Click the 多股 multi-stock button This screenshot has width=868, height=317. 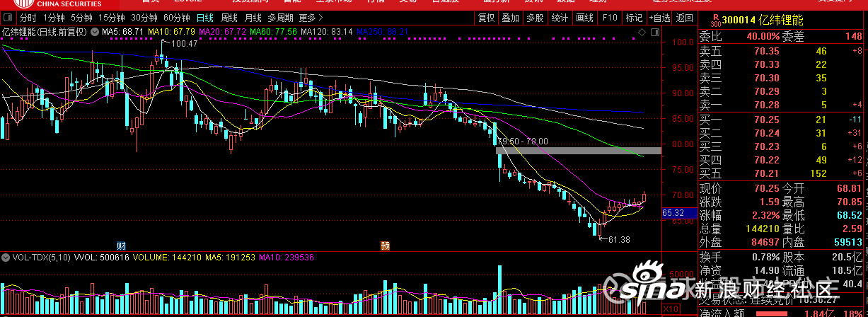pyautogui.click(x=535, y=18)
